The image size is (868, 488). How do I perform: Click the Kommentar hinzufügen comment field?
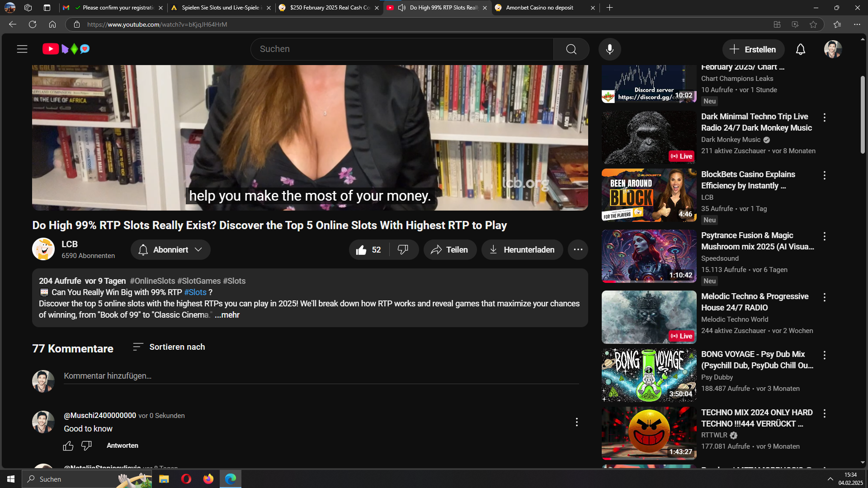point(321,376)
